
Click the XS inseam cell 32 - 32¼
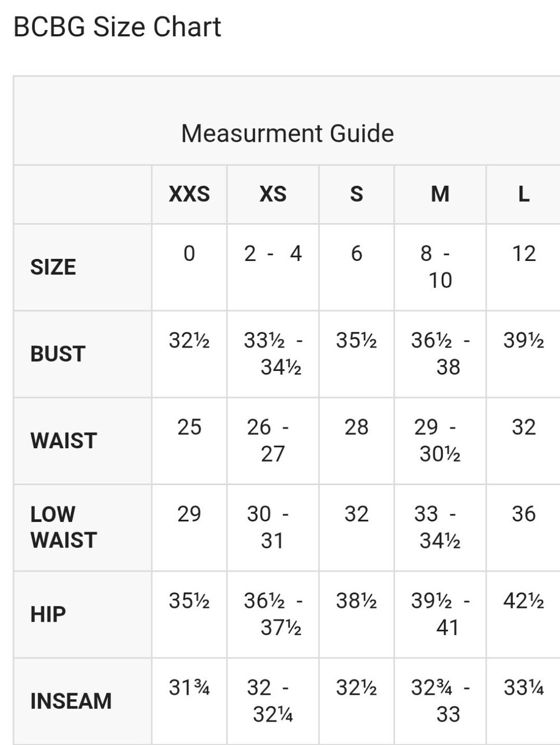(x=273, y=701)
